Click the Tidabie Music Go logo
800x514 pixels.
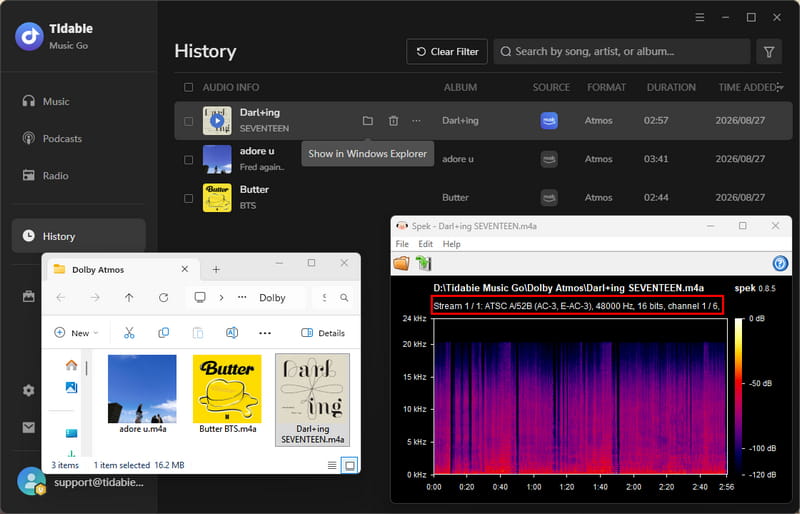pos(29,36)
